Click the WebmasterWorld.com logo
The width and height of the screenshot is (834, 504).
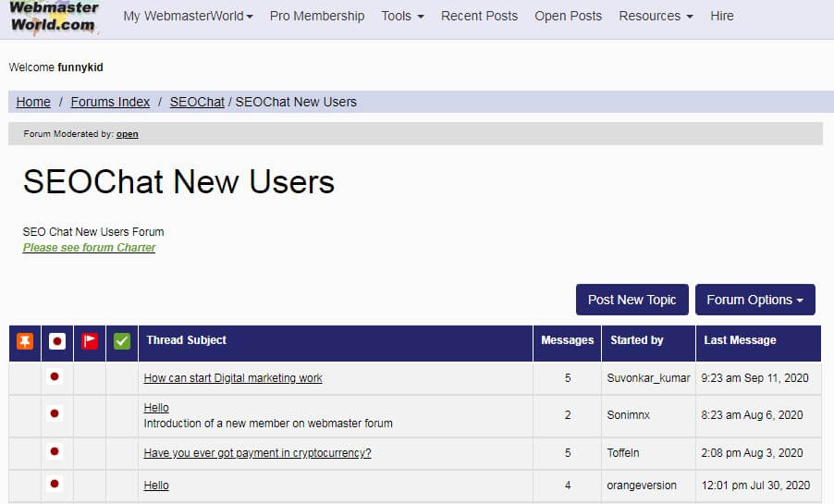pyautogui.click(x=54, y=17)
